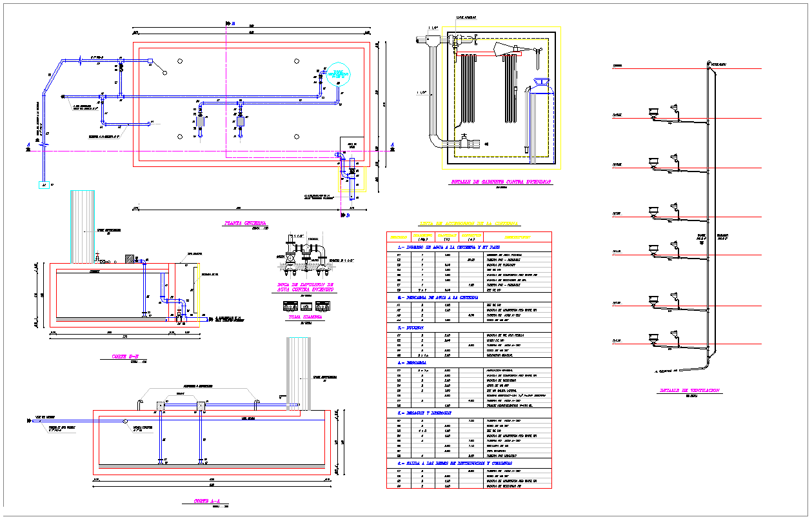
Task: Click the topmost fixture in ventilation detail
Action: (x=651, y=112)
